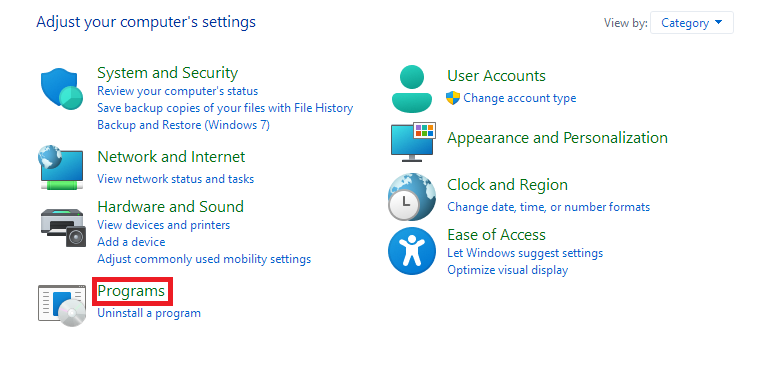Viewport: 769px width, 371px height.
Task: Click the Add a device link
Action: tap(131, 242)
